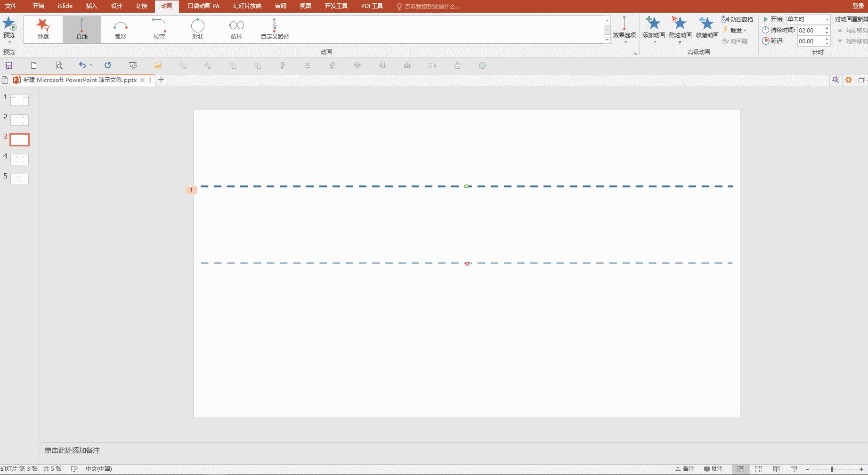Expand 效果选项 effect options

(x=625, y=30)
